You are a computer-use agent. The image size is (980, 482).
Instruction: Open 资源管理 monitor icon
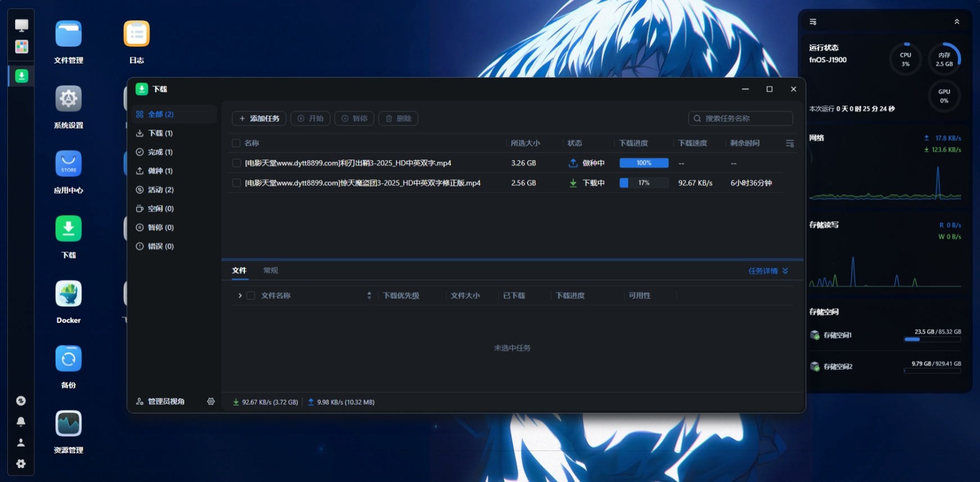tap(69, 424)
